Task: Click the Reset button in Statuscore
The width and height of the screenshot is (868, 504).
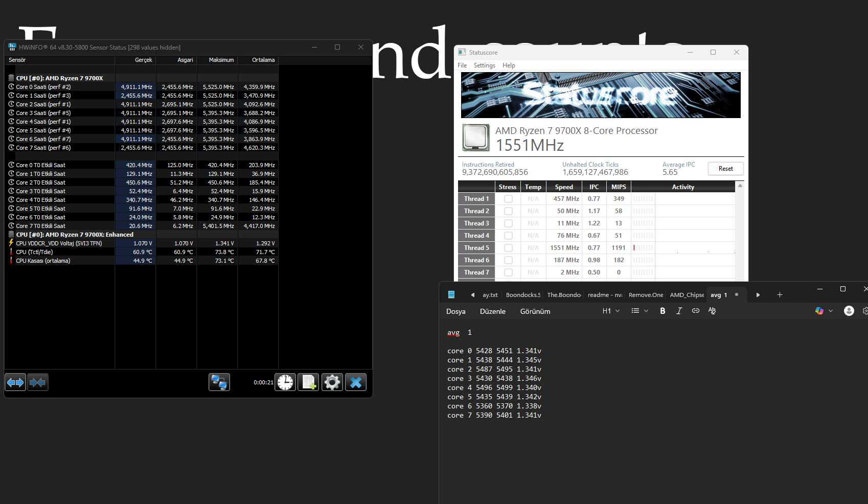Action: click(725, 169)
